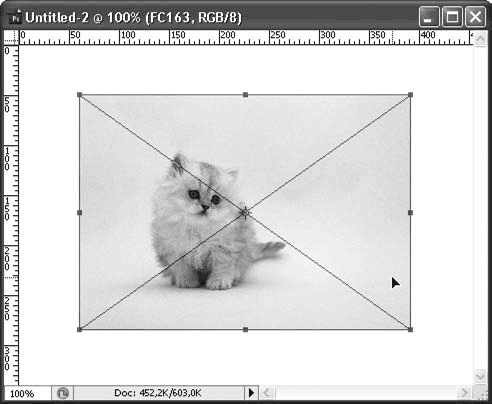Click the top-right transform corner handle
Viewport: 492px width, 404px height.
click(410, 95)
